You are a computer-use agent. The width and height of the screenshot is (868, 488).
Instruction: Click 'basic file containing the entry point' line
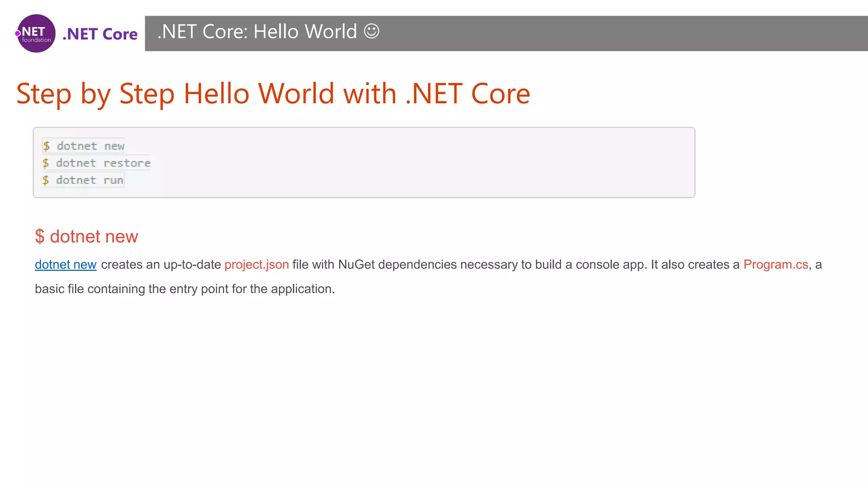click(x=185, y=289)
